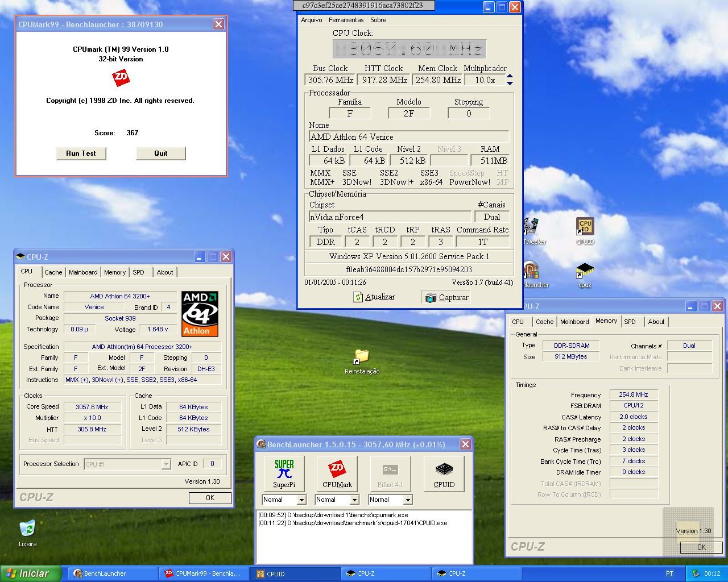Click the Score 367 value
Image resolution: width=728 pixels, height=582 pixels.
(132, 133)
